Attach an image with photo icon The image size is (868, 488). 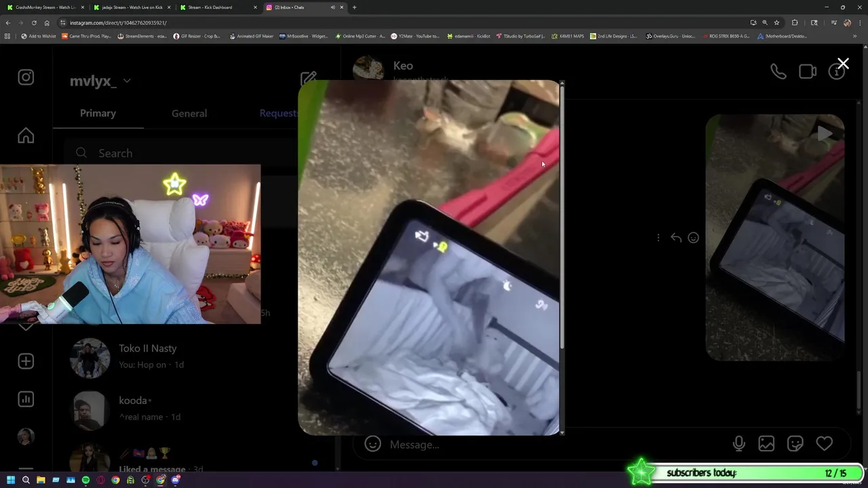pos(766,444)
